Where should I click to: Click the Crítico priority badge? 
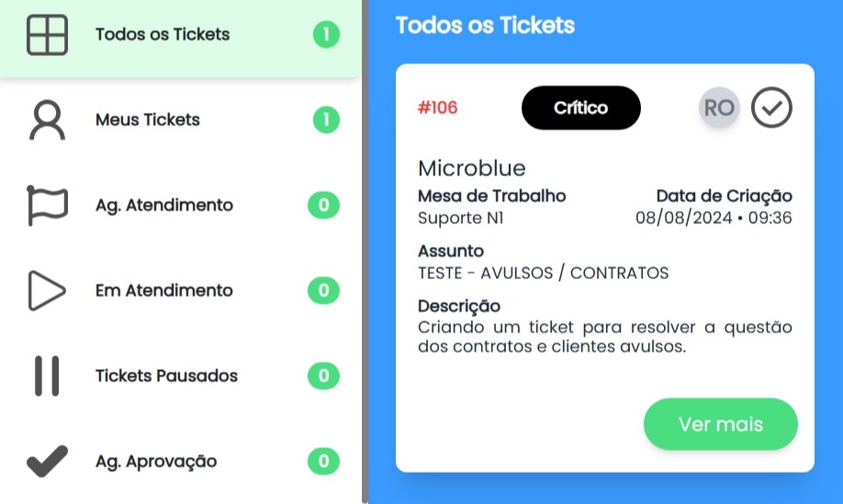[x=580, y=107]
